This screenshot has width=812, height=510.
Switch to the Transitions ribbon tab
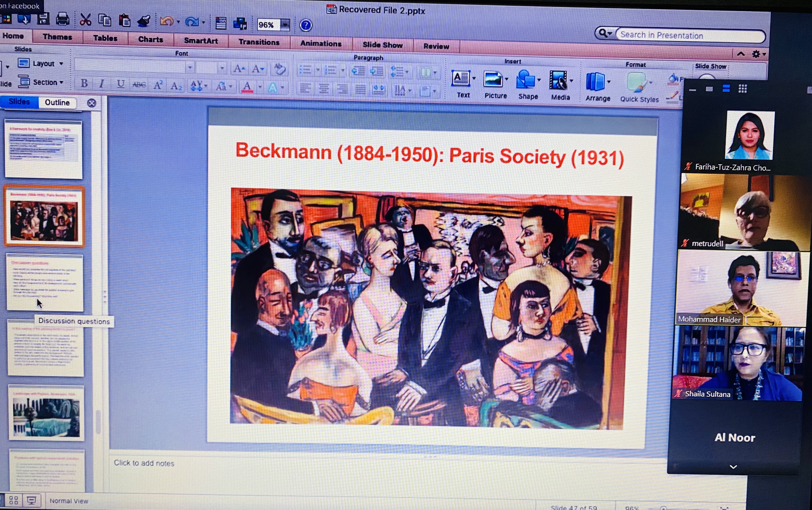[259, 42]
